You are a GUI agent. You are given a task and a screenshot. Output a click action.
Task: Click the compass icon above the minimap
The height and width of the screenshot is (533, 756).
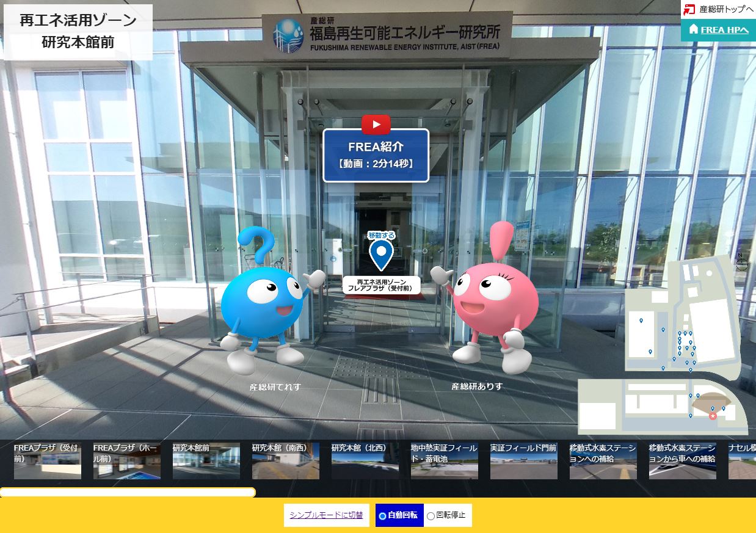tap(742, 263)
